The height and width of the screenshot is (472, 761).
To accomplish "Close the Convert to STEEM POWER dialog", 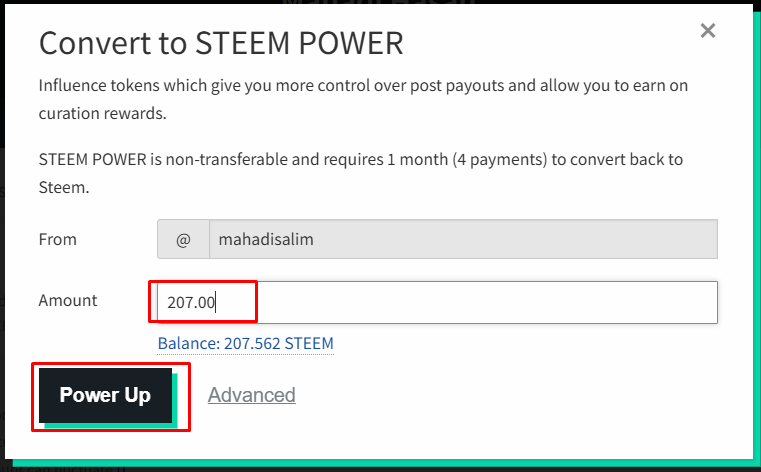I will [x=708, y=31].
